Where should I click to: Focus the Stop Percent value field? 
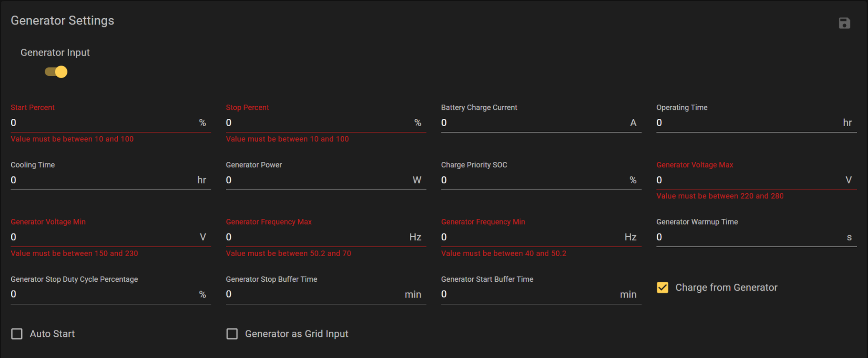point(317,123)
